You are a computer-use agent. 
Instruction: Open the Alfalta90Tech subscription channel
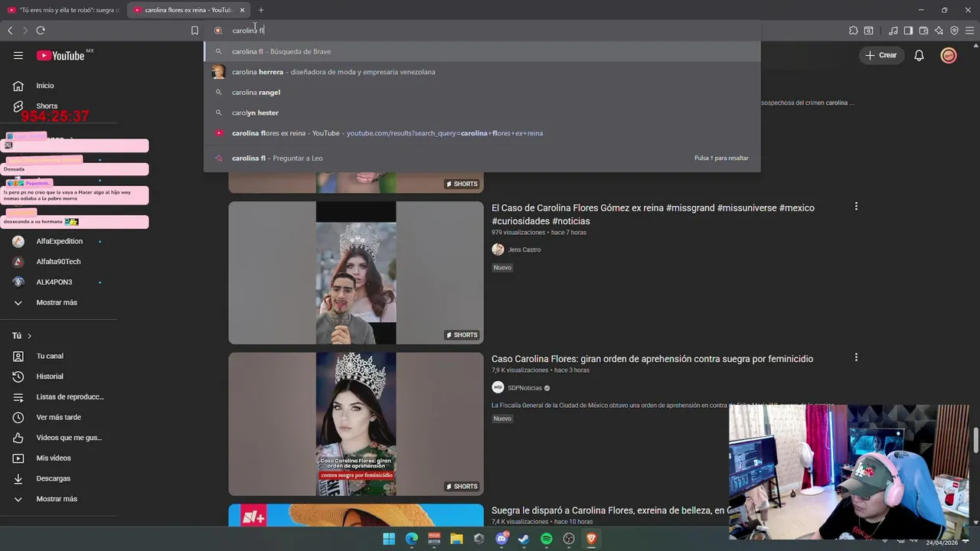click(x=58, y=262)
